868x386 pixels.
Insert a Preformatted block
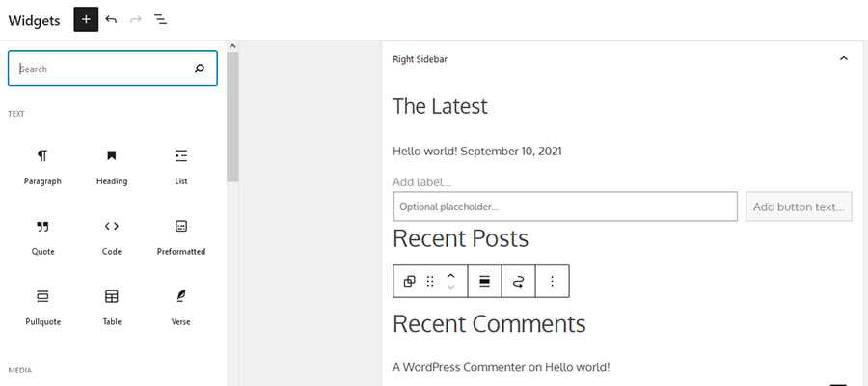pyautogui.click(x=181, y=234)
